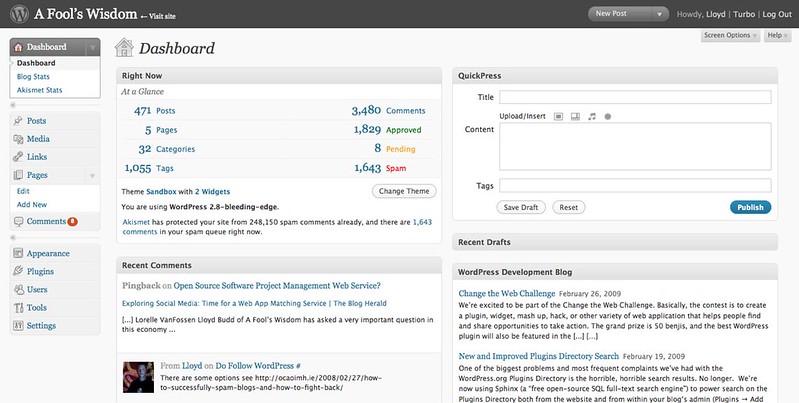Screen dimensions: 799x403
Task: Open Change the Web Challenge post
Action: pyautogui.click(x=507, y=293)
